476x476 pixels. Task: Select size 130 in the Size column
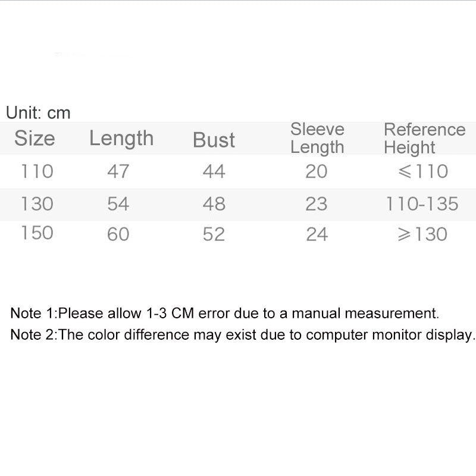click(37, 204)
